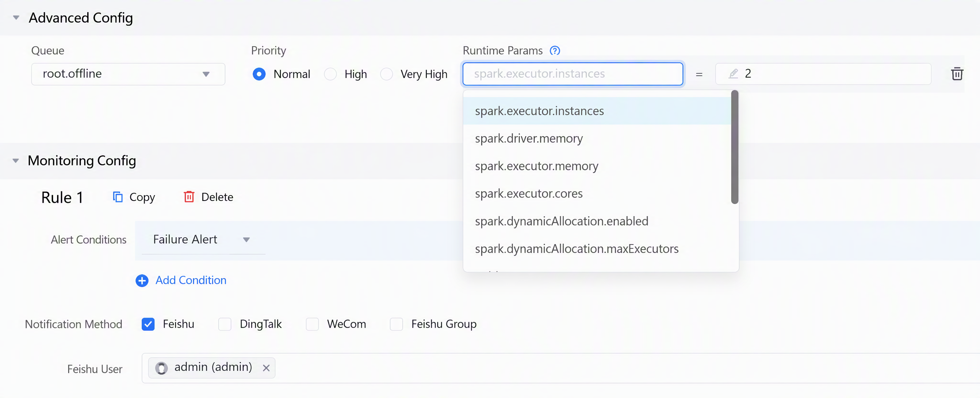The height and width of the screenshot is (398, 980).
Task: Click the Copy icon for Rule 1
Action: [x=118, y=197]
